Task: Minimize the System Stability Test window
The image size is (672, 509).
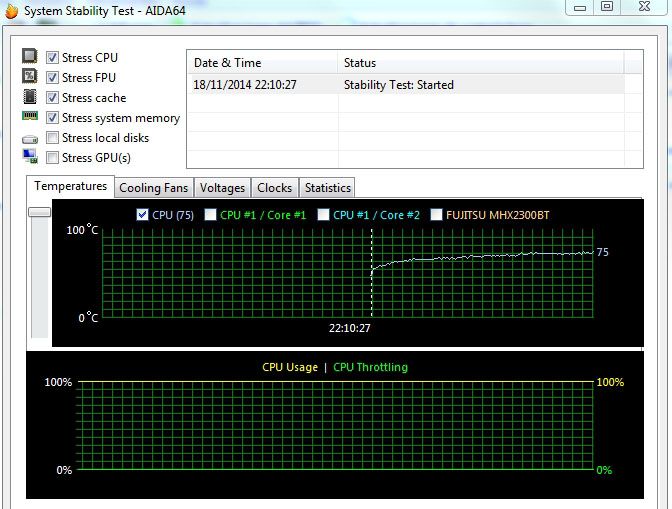Action: (580, 7)
